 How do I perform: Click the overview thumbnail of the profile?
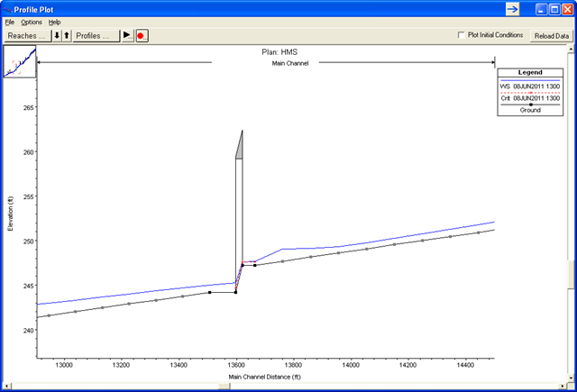[20, 61]
